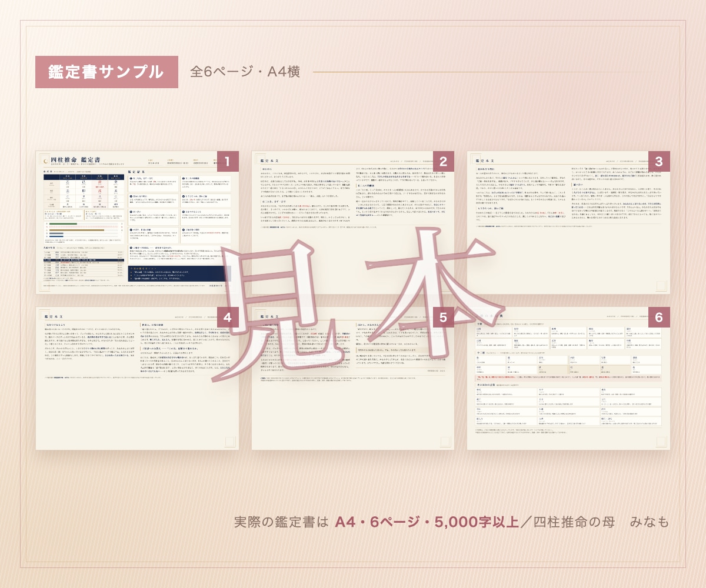706x588 pixels.
Task: Click the 鑑定結果 heading on page 1
Action: coord(136,172)
